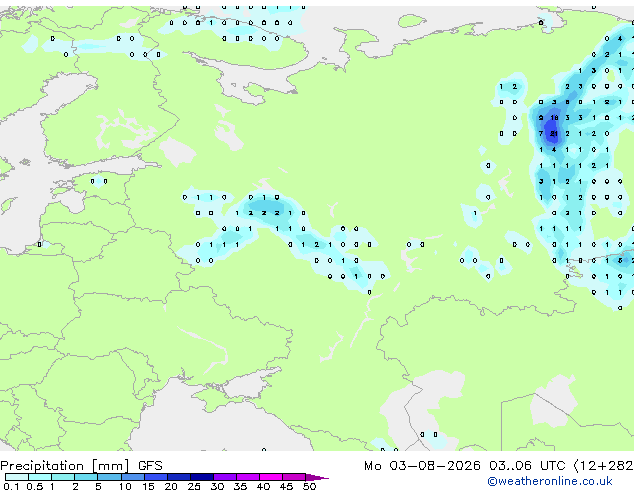Screen dimensions: 634x490
Task: Click the 40–45 mm bright magenta swatch
Action: tap(271, 477)
